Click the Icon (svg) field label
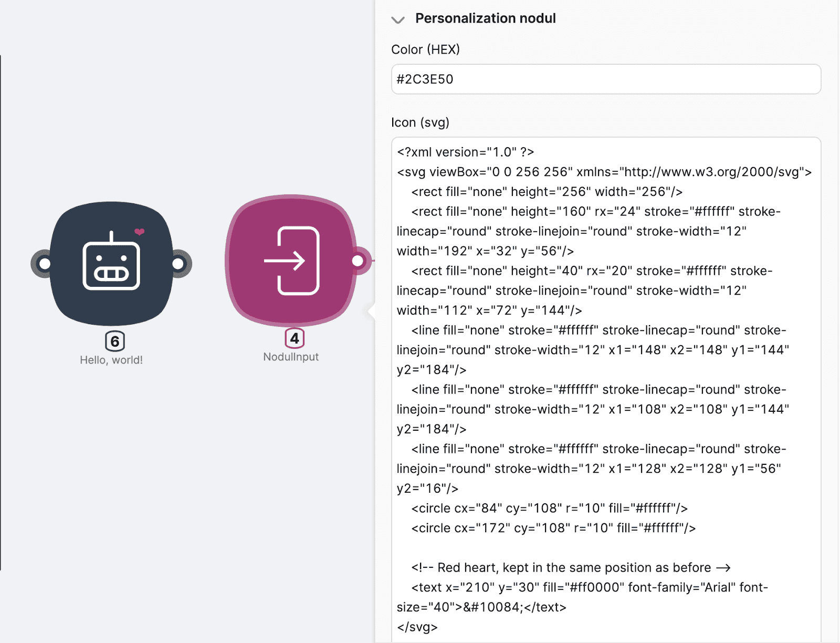Viewport: 840px width, 643px height. (420, 122)
